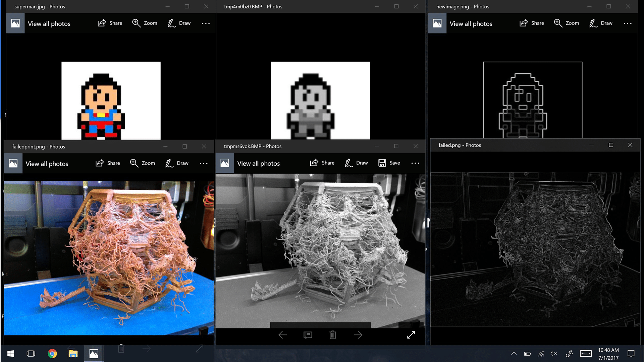Click the Photos app taskbar icon
The width and height of the screenshot is (644, 362).
pos(94,354)
